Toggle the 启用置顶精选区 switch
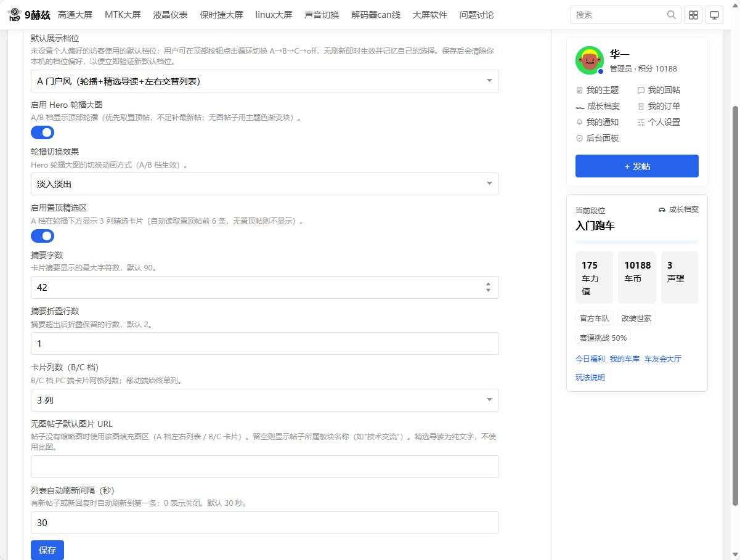 pyautogui.click(x=43, y=236)
